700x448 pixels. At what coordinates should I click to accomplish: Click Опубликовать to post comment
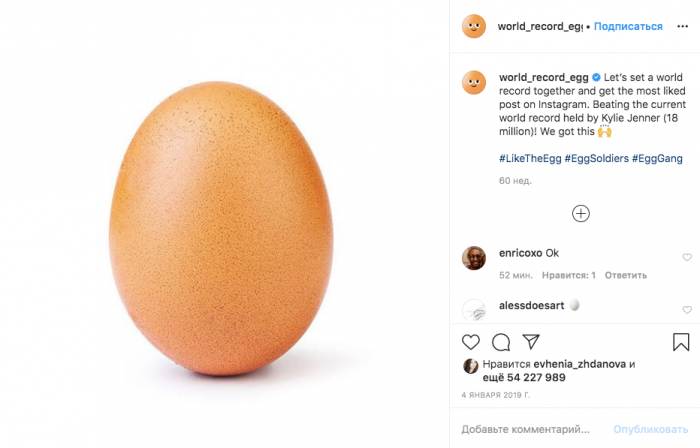point(650,429)
